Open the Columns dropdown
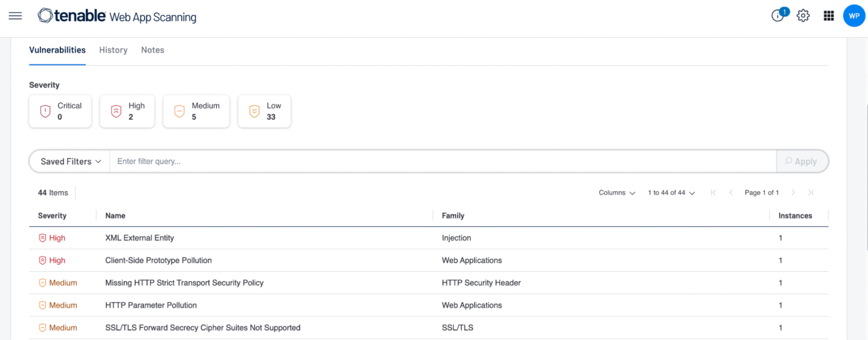 617,193
